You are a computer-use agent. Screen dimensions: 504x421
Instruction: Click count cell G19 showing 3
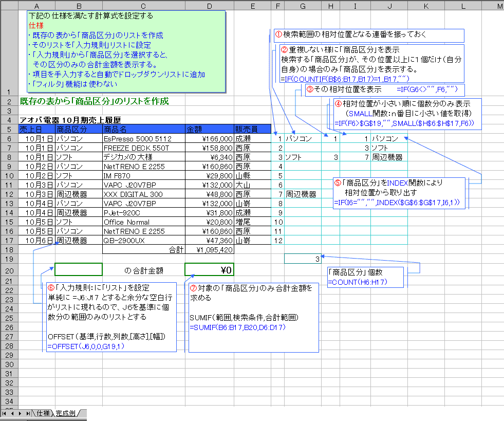303,259
